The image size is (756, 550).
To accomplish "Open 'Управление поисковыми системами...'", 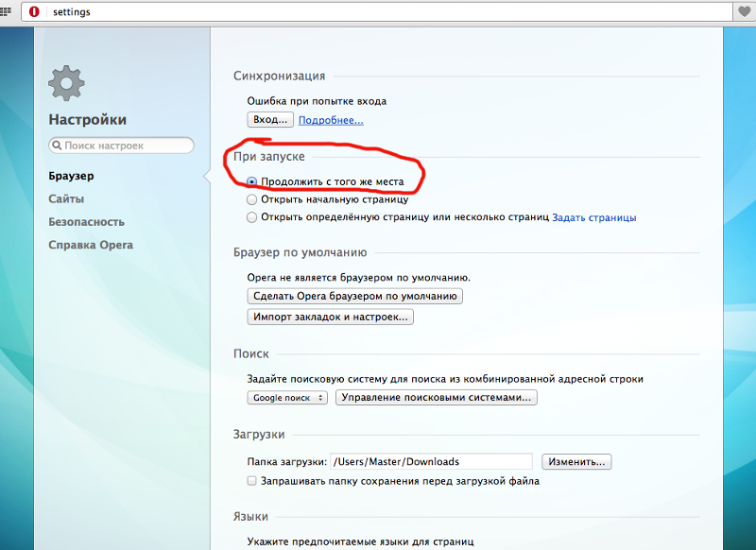I will (437, 398).
